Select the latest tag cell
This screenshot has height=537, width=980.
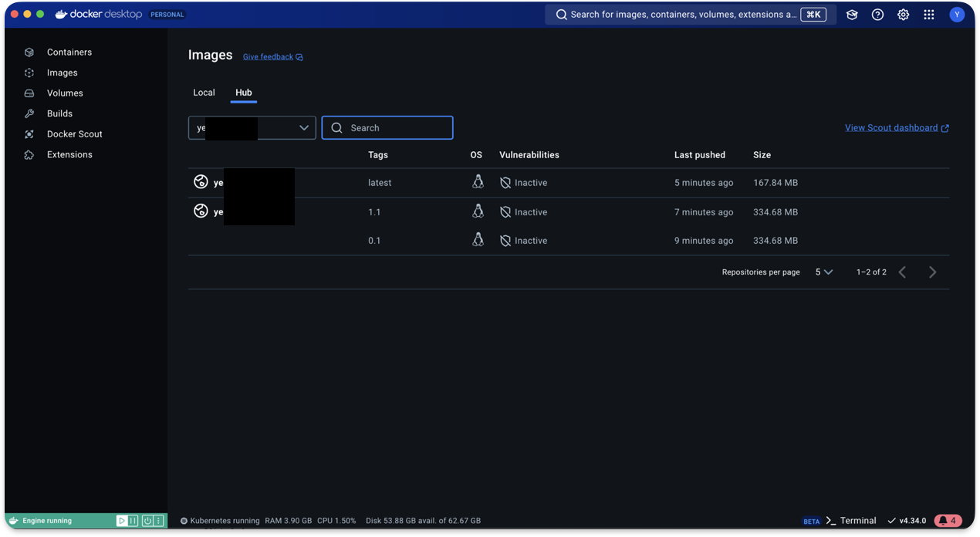380,183
